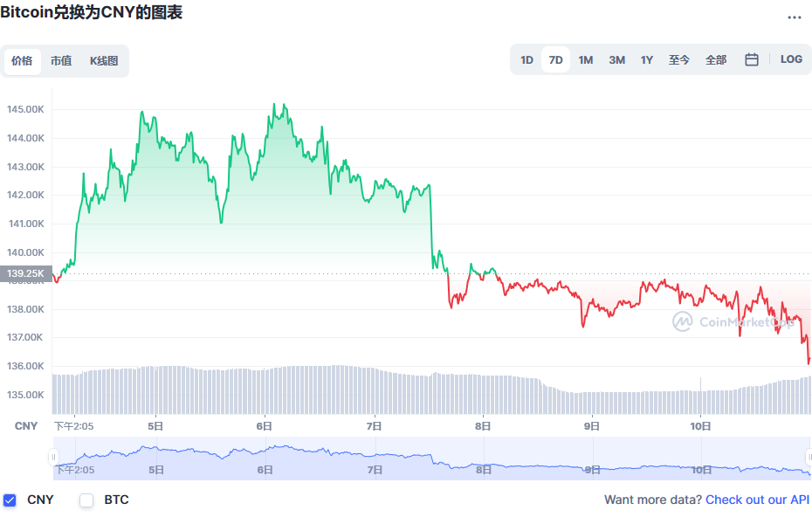Click the 6日 marker in range navigator
The image size is (812, 524).
265,470
